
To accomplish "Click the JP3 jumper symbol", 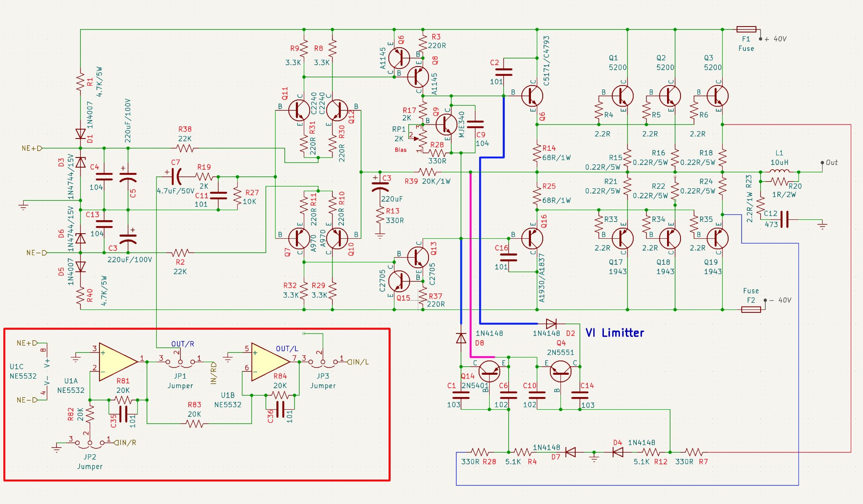I will click(323, 362).
